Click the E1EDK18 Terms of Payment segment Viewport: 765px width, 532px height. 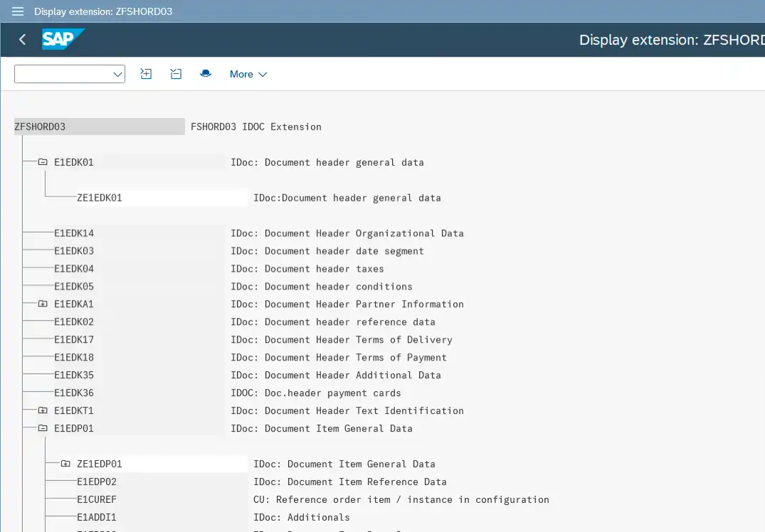coord(74,358)
